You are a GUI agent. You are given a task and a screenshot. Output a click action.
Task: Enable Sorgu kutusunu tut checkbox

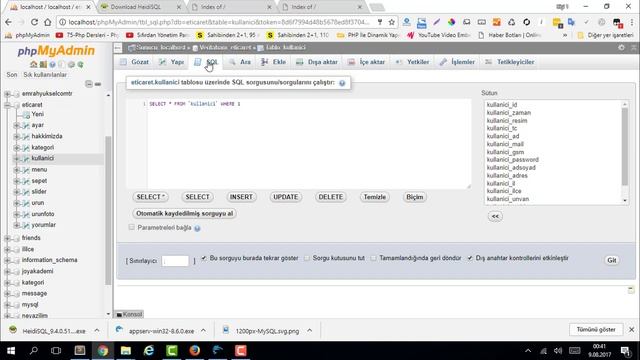[307, 258]
